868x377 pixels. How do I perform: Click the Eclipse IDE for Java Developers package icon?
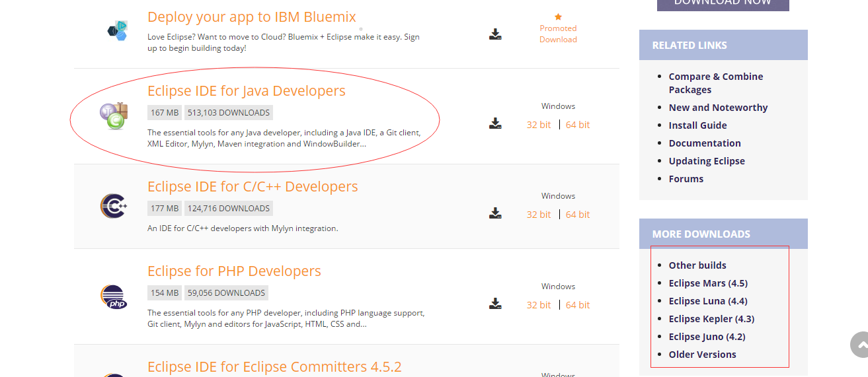(113, 116)
